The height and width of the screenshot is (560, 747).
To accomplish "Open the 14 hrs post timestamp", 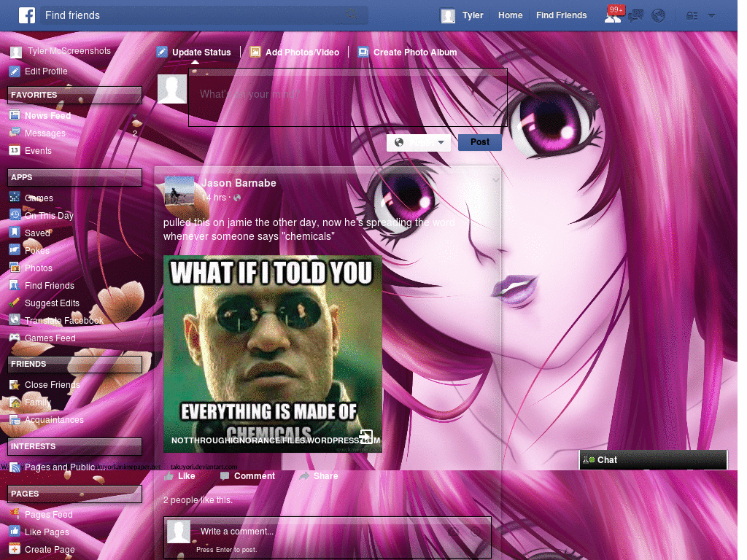I will point(214,198).
